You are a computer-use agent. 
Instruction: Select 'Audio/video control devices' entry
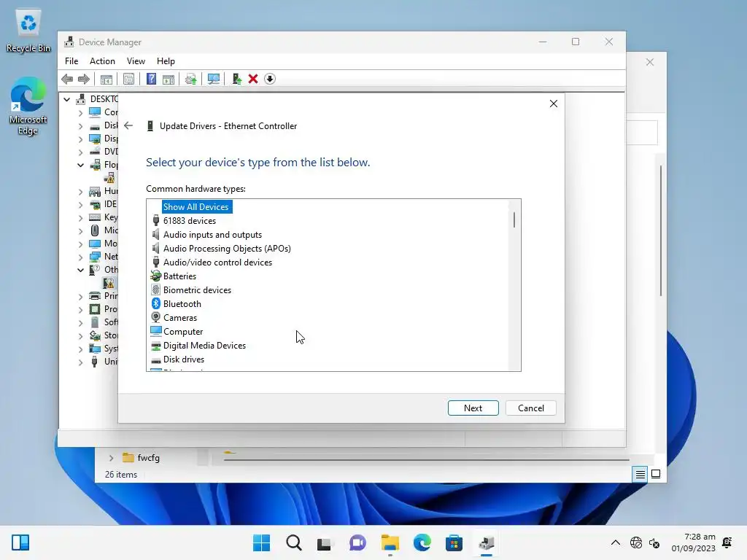(x=217, y=262)
